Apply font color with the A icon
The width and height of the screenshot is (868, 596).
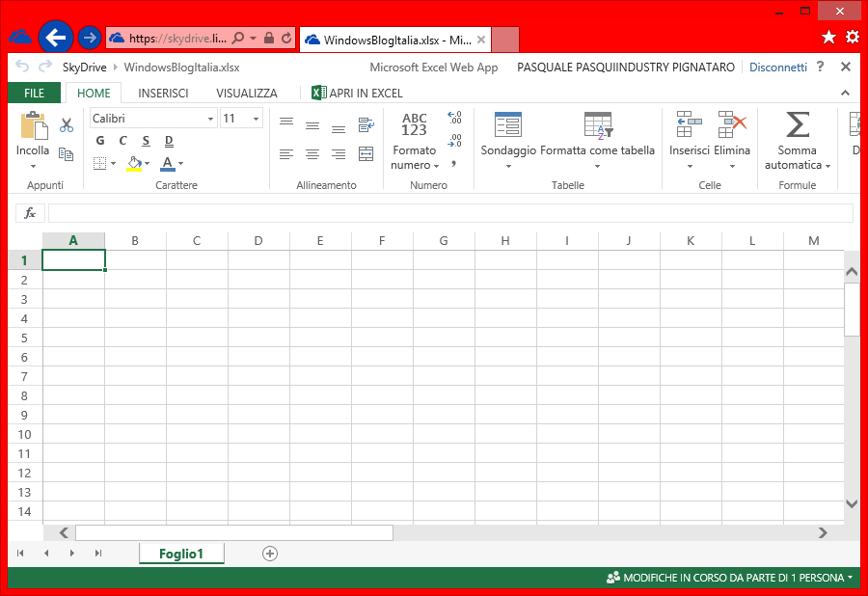pos(168,164)
